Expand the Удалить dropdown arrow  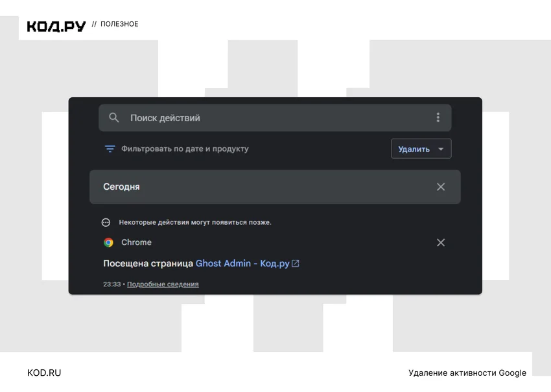pos(441,149)
